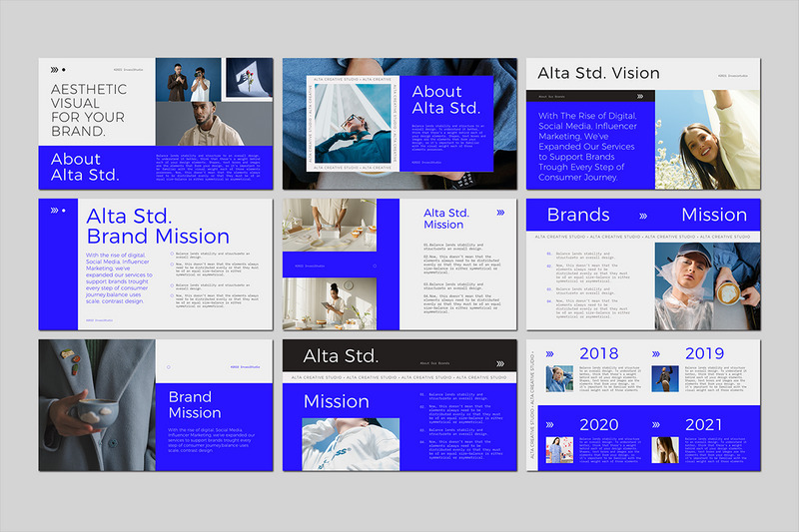Image resolution: width=799 pixels, height=532 pixels.
Task: Select the AESTHETIC VISUAL FOR YOUR BRAND headline
Action: click(89, 110)
